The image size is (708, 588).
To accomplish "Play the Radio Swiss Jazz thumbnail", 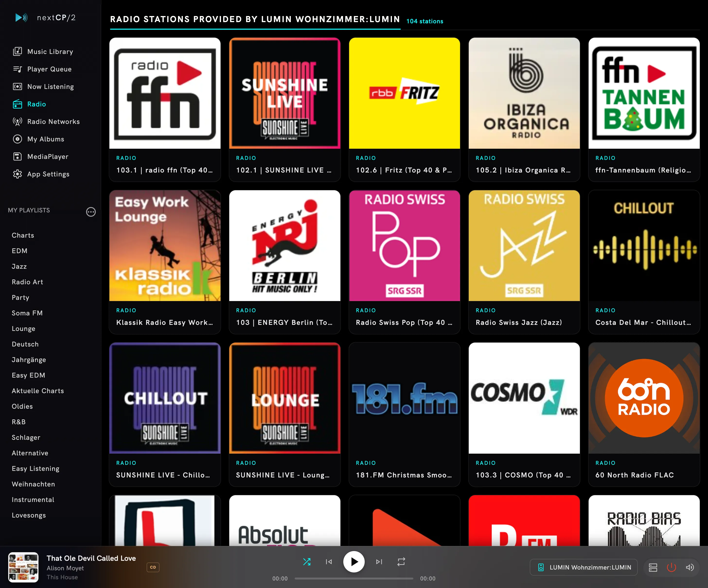I will (x=524, y=246).
